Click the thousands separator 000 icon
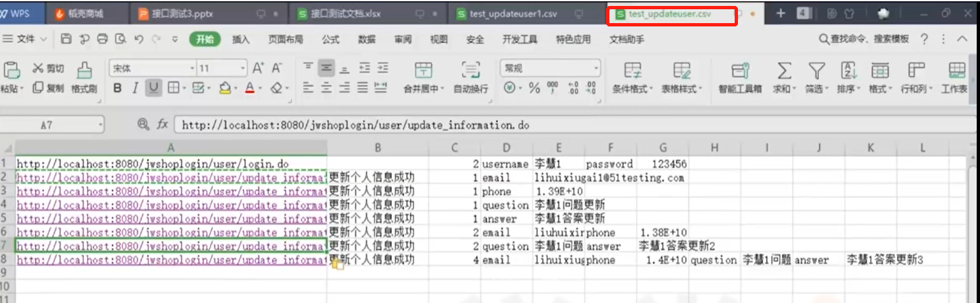 click(x=553, y=88)
